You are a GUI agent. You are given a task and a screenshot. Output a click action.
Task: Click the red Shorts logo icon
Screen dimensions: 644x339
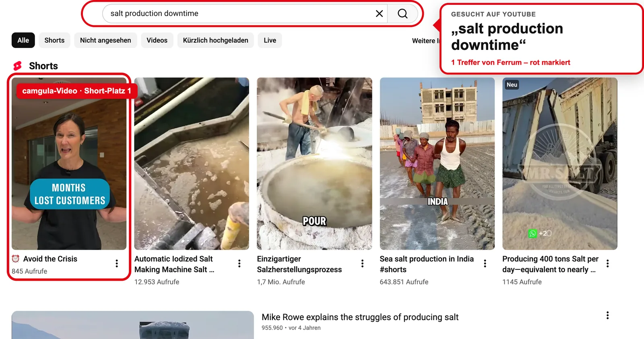tap(18, 66)
